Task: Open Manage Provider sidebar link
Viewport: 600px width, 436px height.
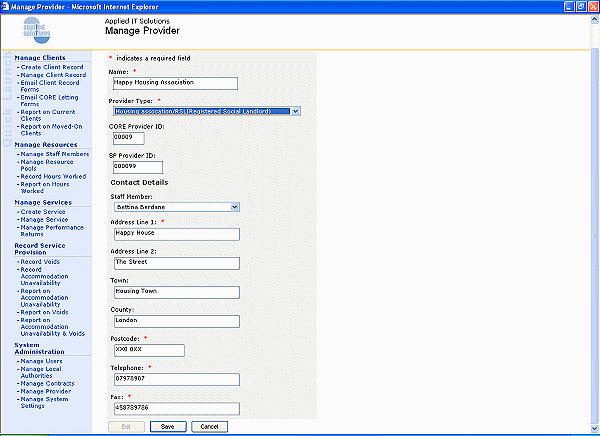Action: 46,391
